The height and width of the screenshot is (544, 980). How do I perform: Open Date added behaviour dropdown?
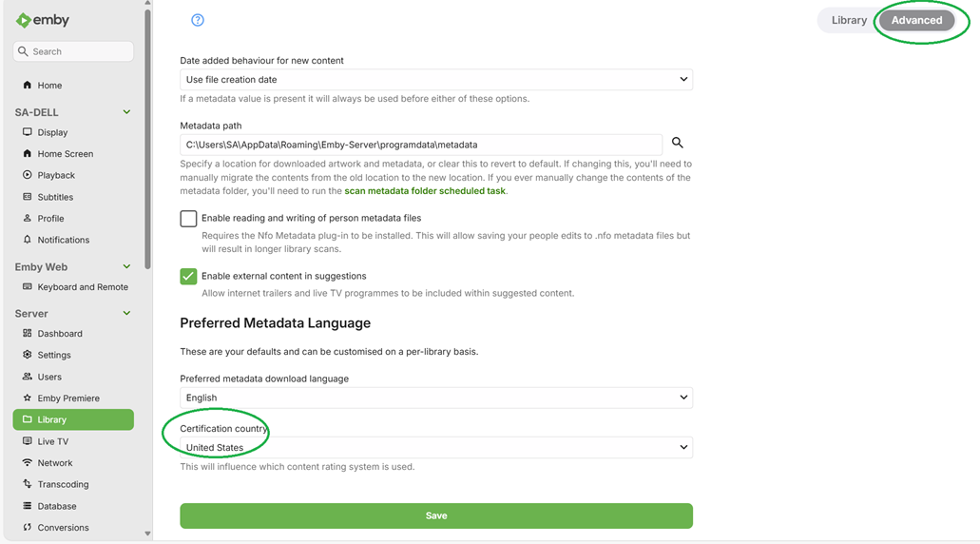click(x=435, y=80)
